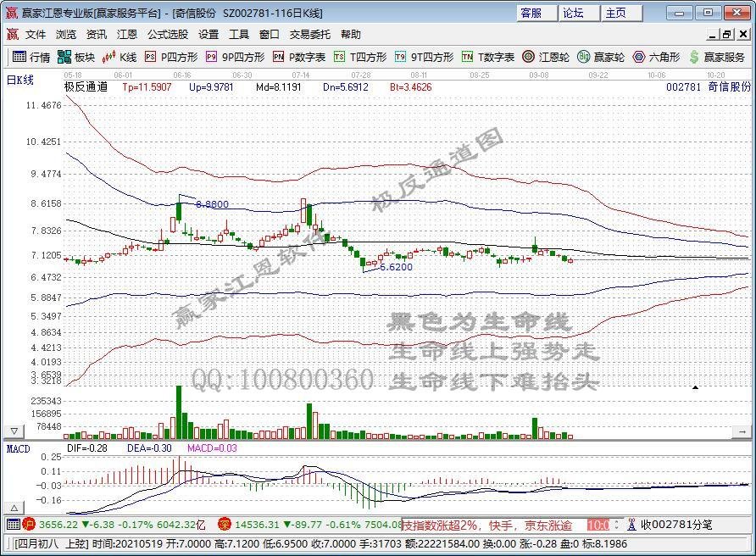Click the scrolling news ticker headline
The width and height of the screenshot is (756, 556).
487,525
